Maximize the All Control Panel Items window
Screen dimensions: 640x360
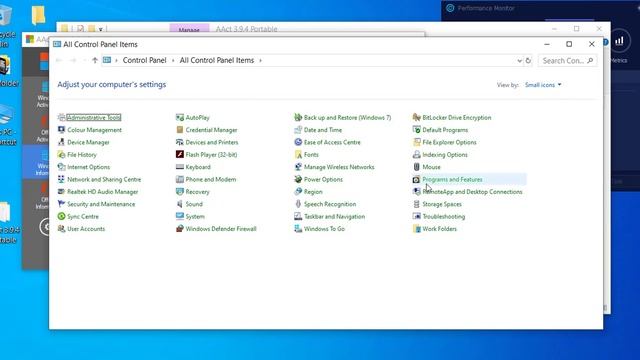coord(569,44)
